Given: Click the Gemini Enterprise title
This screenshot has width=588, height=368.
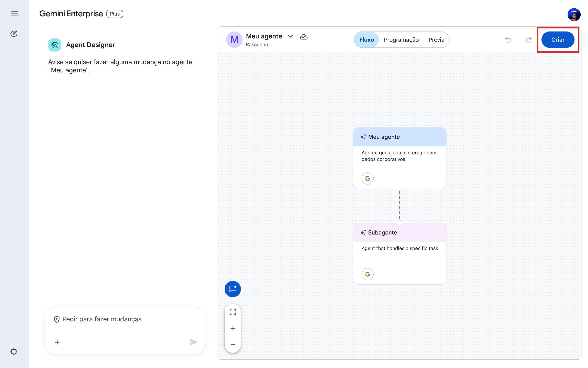Looking at the screenshot, I should [71, 14].
